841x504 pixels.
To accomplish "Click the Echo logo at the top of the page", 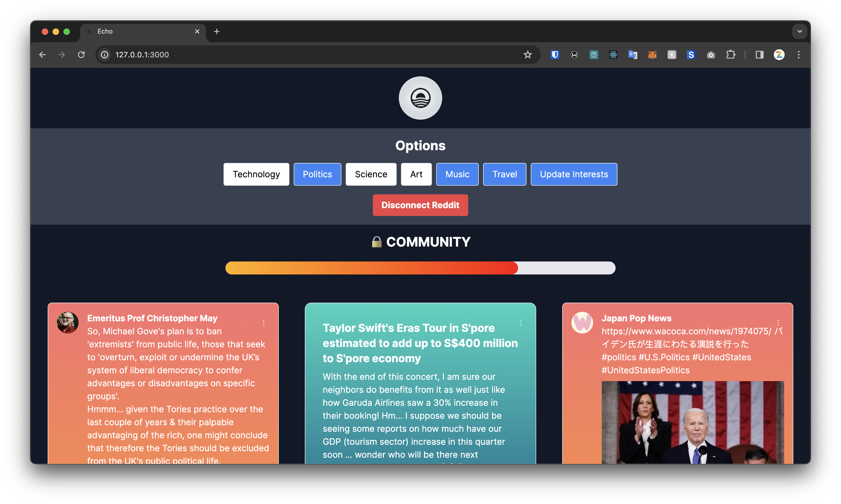I will click(420, 98).
